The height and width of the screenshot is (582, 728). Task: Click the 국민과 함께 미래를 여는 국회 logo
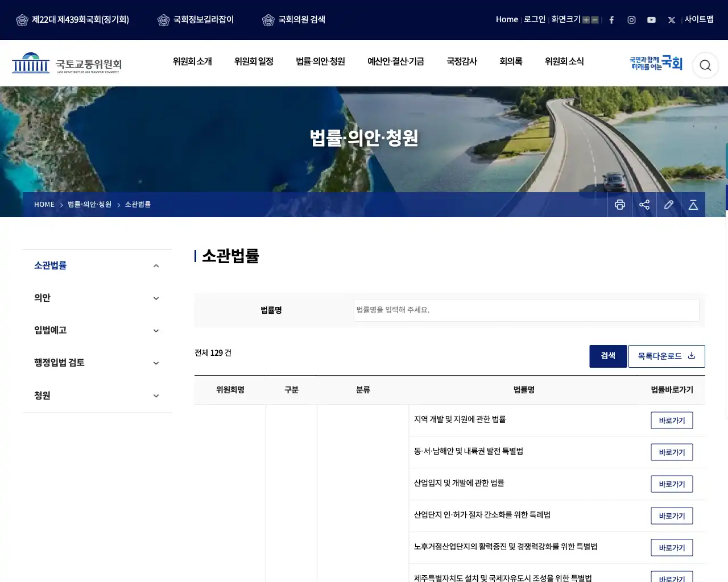[656, 63]
